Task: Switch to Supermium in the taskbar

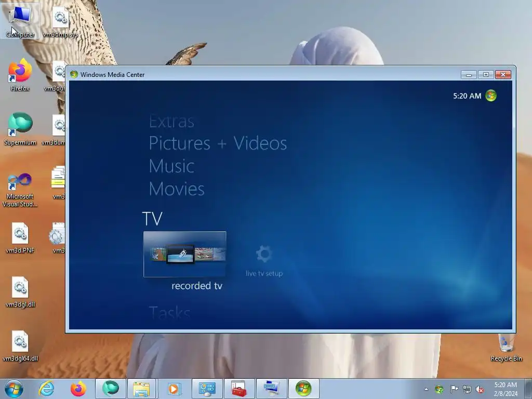Action: click(111, 389)
